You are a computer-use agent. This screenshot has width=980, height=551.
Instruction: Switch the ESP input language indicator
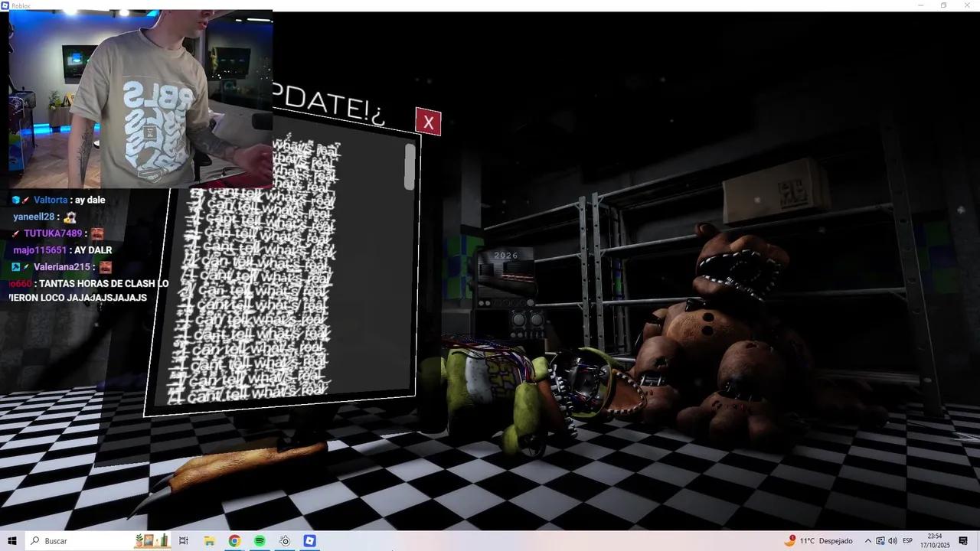(908, 541)
